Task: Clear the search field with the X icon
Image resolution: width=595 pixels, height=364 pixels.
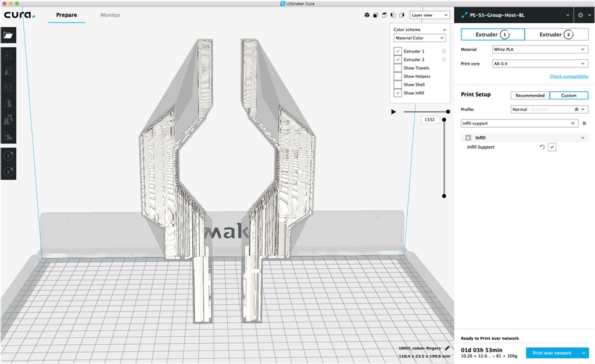Action: [x=573, y=123]
